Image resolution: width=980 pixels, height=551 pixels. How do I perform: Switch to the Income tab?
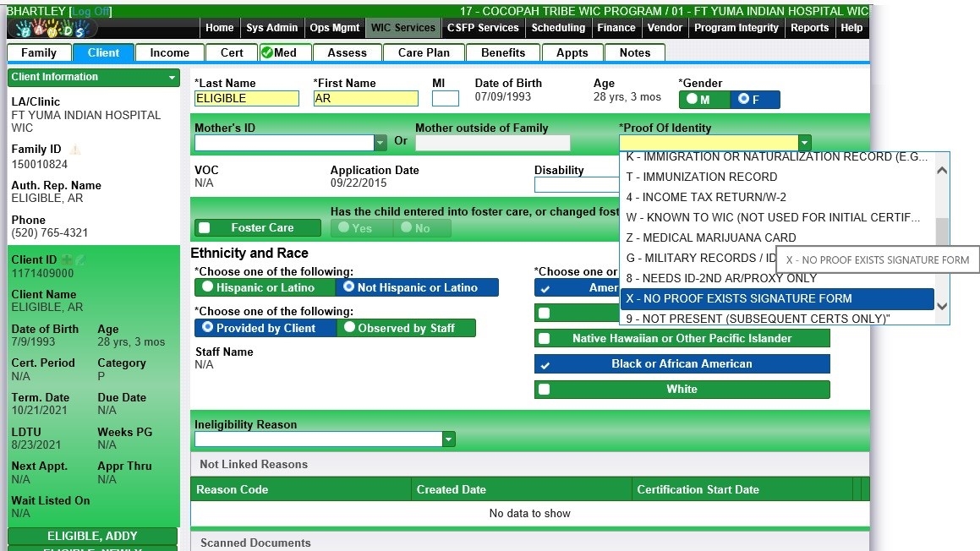(x=169, y=52)
